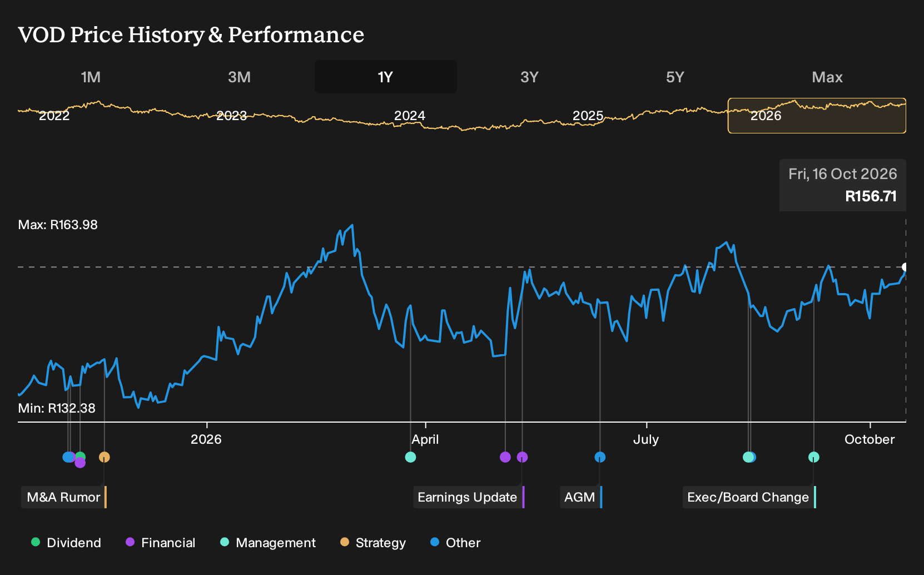Toggle the Strategy legend filter

(373, 543)
